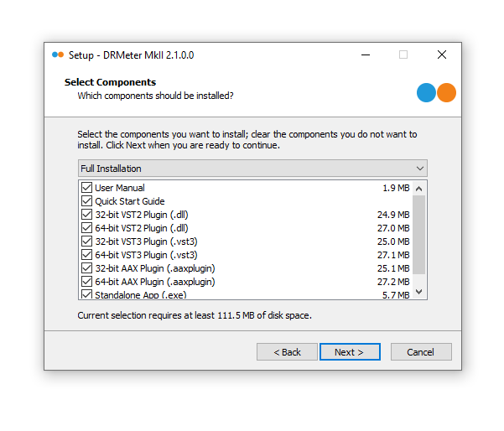504x431 pixels.
Task: Go back with the Back button
Action: point(287,352)
